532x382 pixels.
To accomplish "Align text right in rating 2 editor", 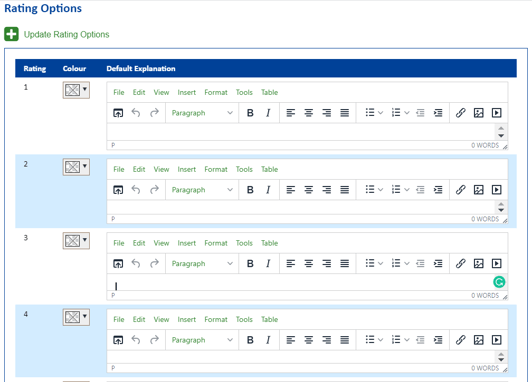I will pyautogui.click(x=327, y=190).
